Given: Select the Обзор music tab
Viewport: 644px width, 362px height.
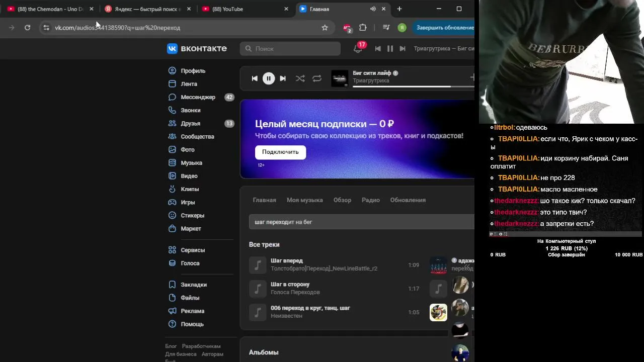Looking at the screenshot, I should click(342, 200).
